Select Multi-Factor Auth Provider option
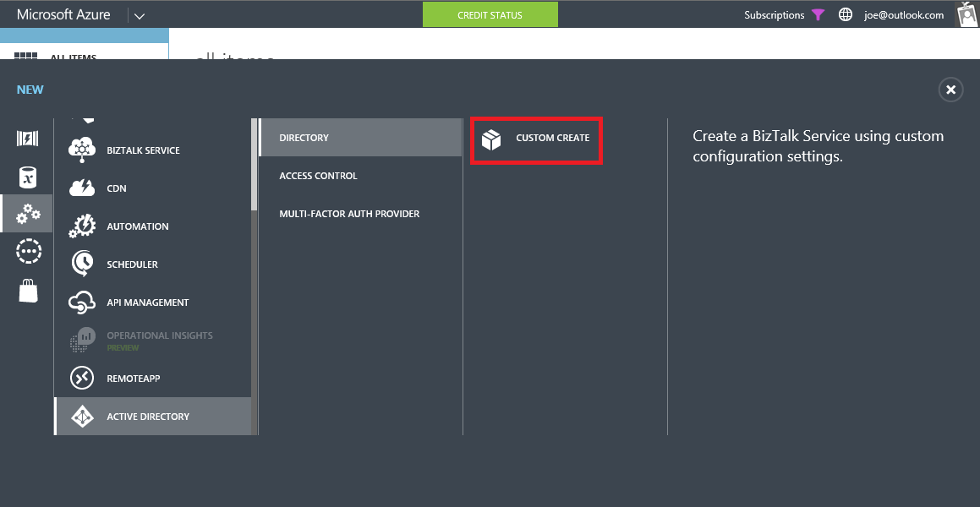980x507 pixels. click(349, 214)
